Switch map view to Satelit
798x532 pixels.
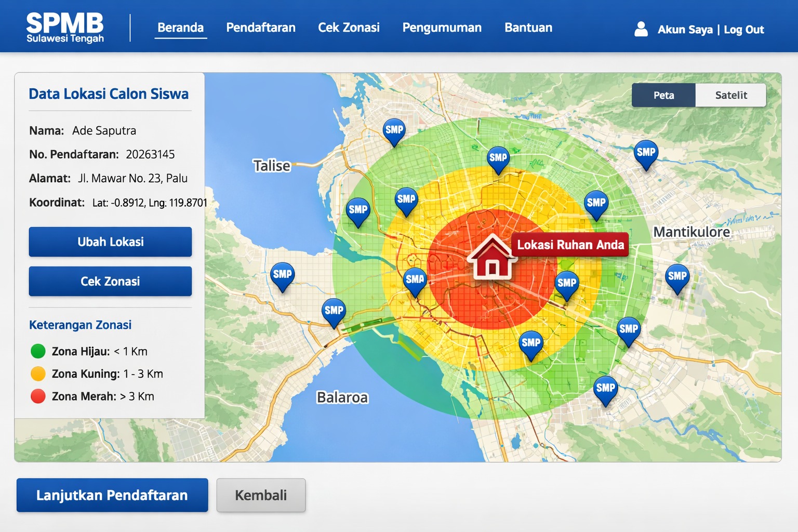(730, 95)
